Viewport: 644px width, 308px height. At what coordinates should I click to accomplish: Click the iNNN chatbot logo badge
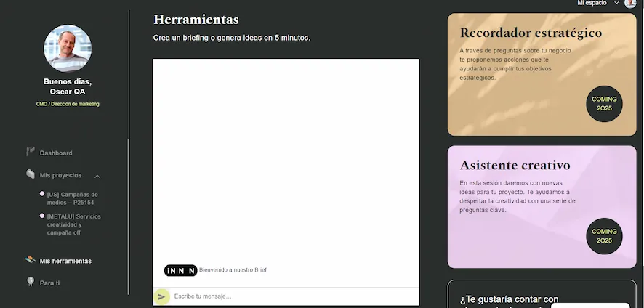pos(180,270)
